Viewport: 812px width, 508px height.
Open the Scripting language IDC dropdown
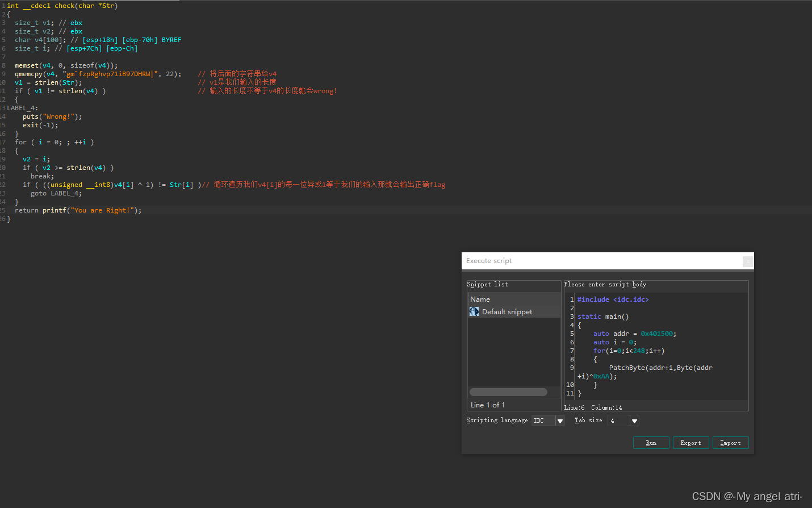(x=560, y=420)
